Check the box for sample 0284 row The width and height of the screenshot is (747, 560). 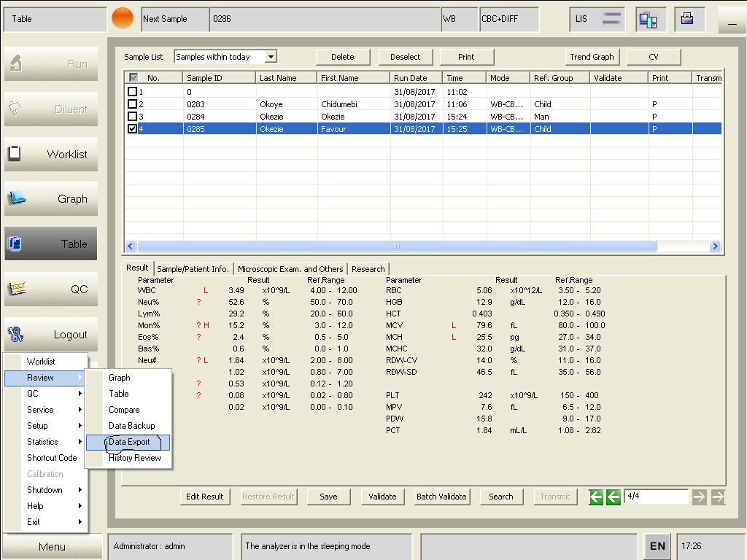(133, 116)
